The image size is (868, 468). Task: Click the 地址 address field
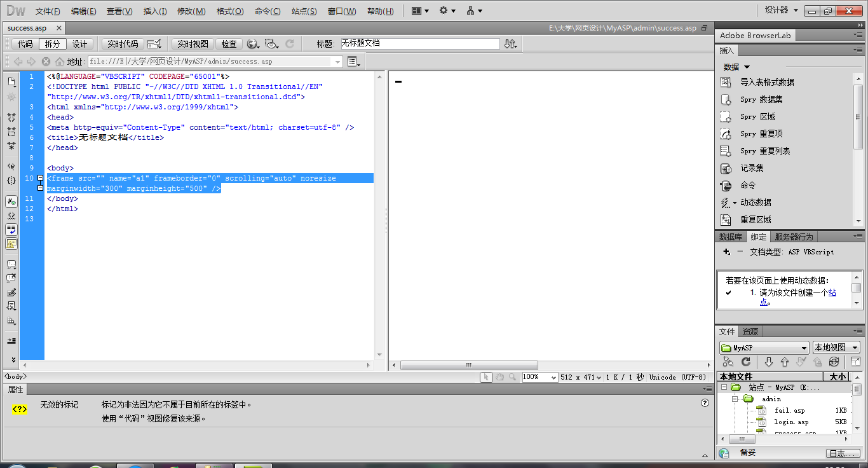coord(215,62)
